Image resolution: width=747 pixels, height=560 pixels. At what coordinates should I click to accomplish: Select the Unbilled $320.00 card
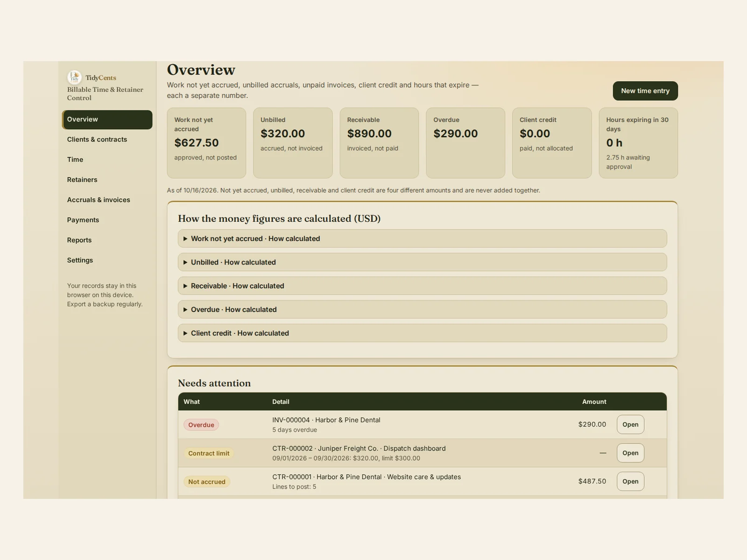click(x=293, y=143)
